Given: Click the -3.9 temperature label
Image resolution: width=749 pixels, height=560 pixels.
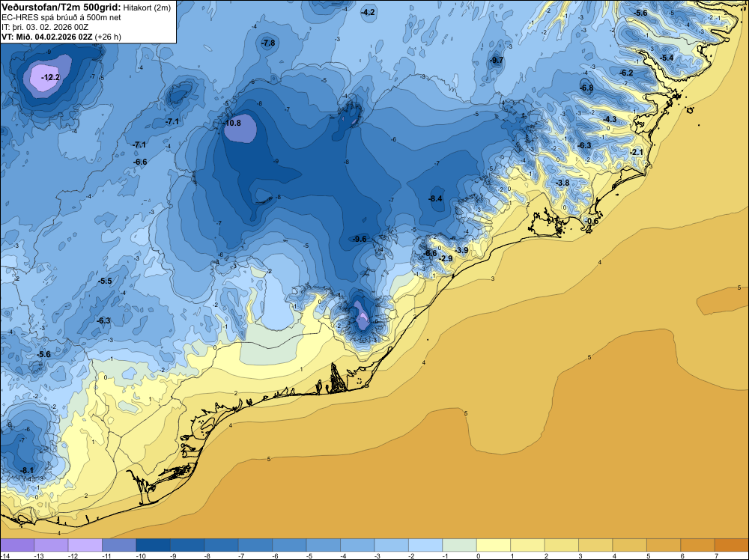Looking at the screenshot, I should pos(461,250).
